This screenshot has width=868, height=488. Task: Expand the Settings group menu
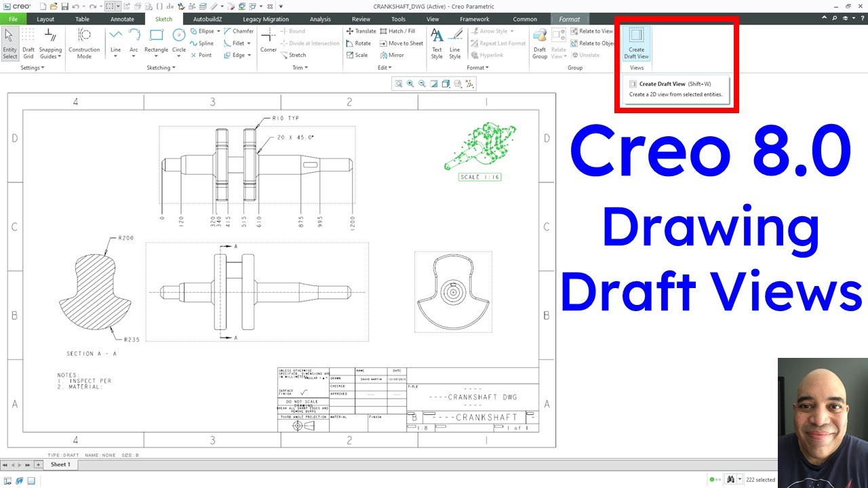click(32, 68)
